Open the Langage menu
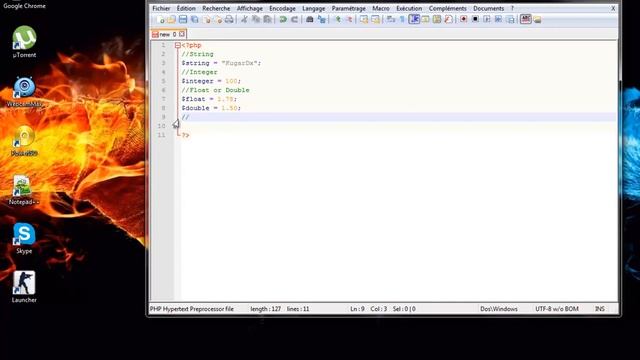This screenshot has height=360, width=640. (313, 8)
